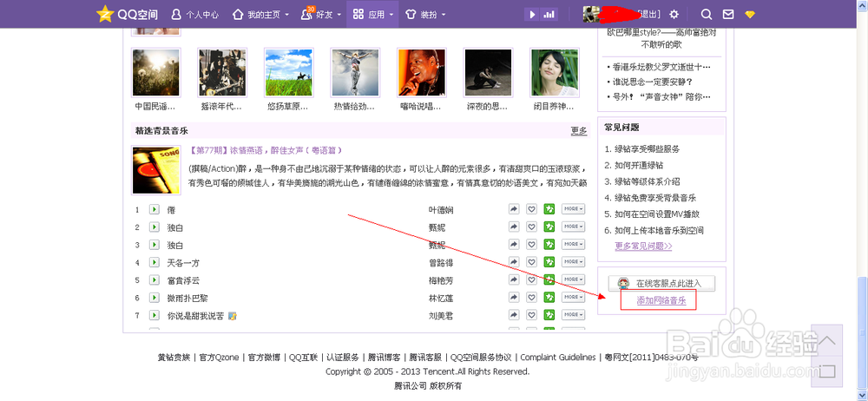Click 添加网络音乐 link

click(x=661, y=300)
